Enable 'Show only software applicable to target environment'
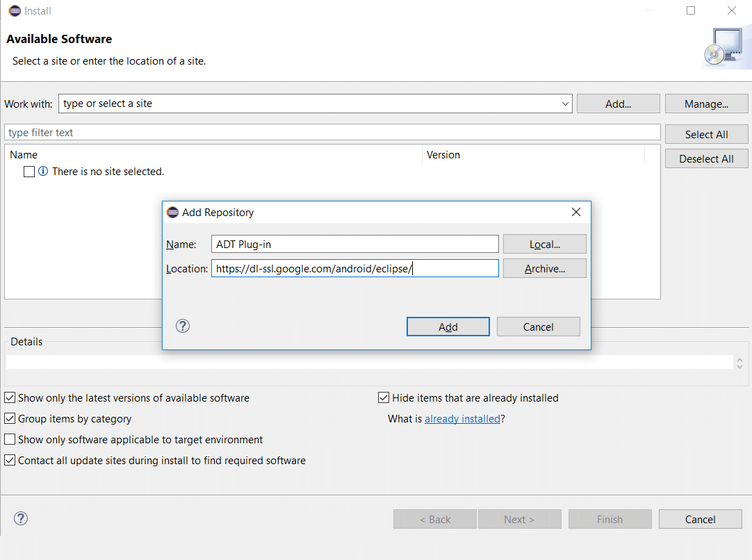Viewport: 752px width, 560px height. (10, 440)
